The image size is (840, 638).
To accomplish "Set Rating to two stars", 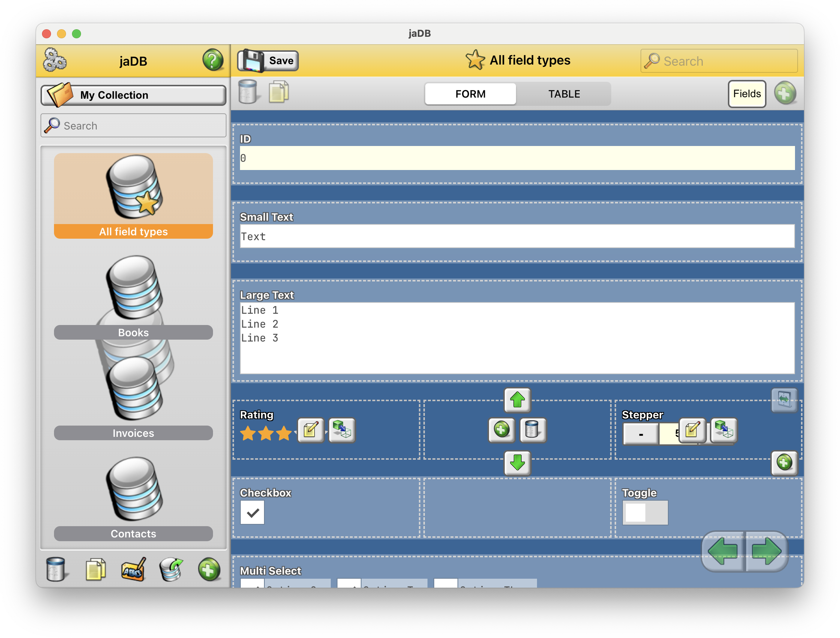I will [x=266, y=433].
